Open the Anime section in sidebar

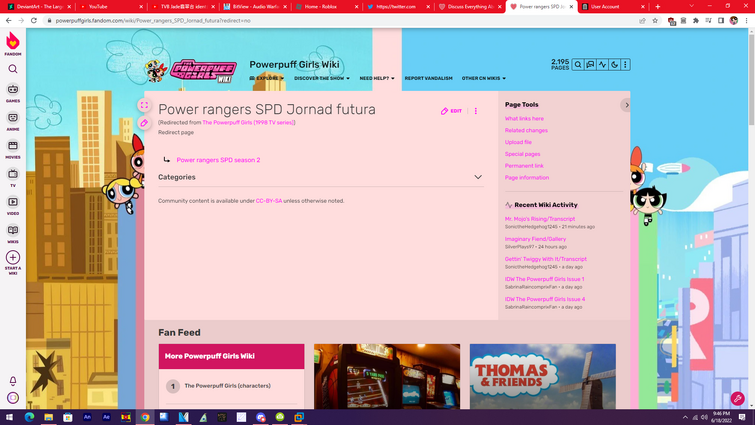13,121
